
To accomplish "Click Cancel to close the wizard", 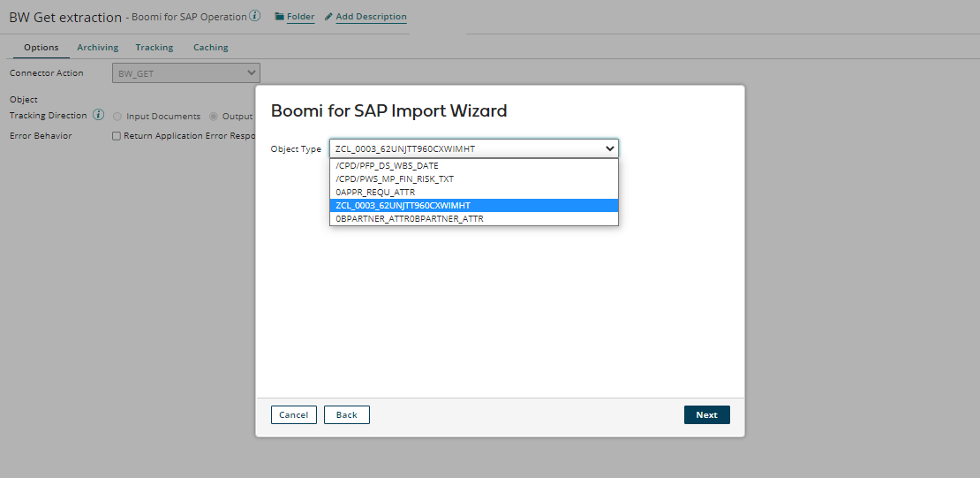I will pos(293,415).
